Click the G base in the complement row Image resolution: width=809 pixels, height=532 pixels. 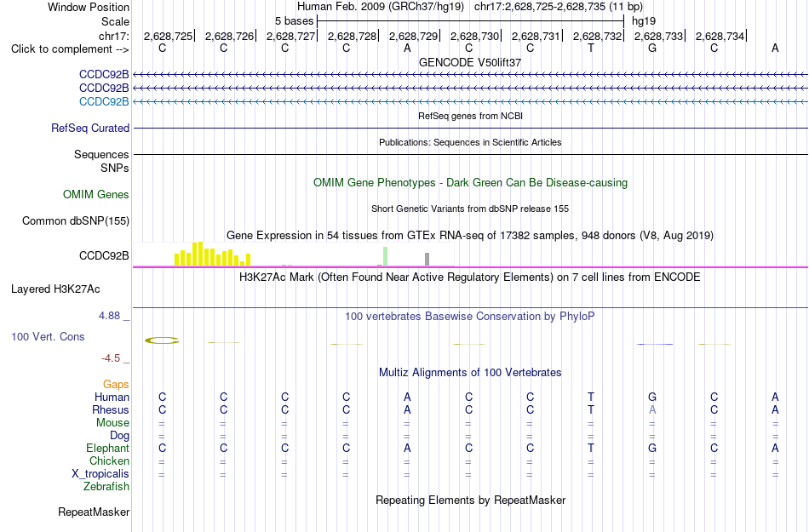point(652,48)
